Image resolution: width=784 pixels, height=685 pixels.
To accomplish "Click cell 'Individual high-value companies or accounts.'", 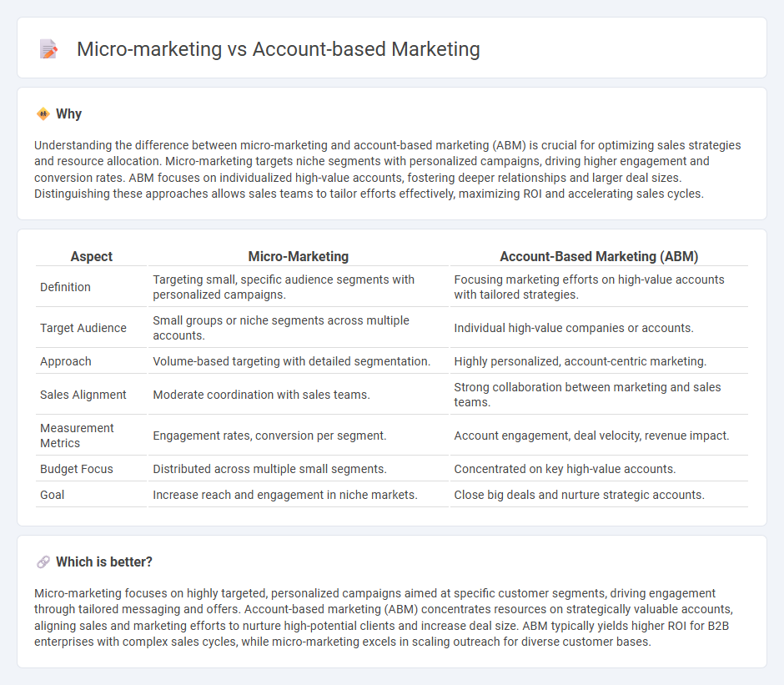I will tap(599, 328).
